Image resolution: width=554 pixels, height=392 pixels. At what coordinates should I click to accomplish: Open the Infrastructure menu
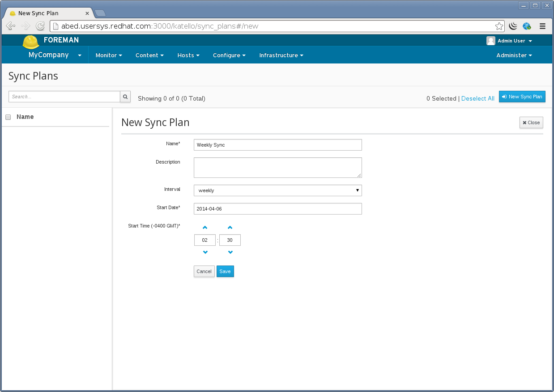coord(281,55)
